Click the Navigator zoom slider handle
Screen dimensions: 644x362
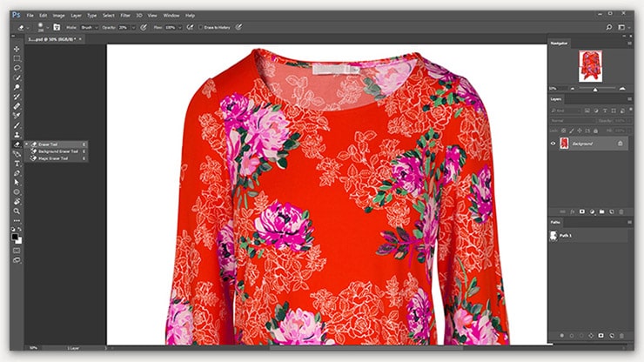(x=595, y=89)
